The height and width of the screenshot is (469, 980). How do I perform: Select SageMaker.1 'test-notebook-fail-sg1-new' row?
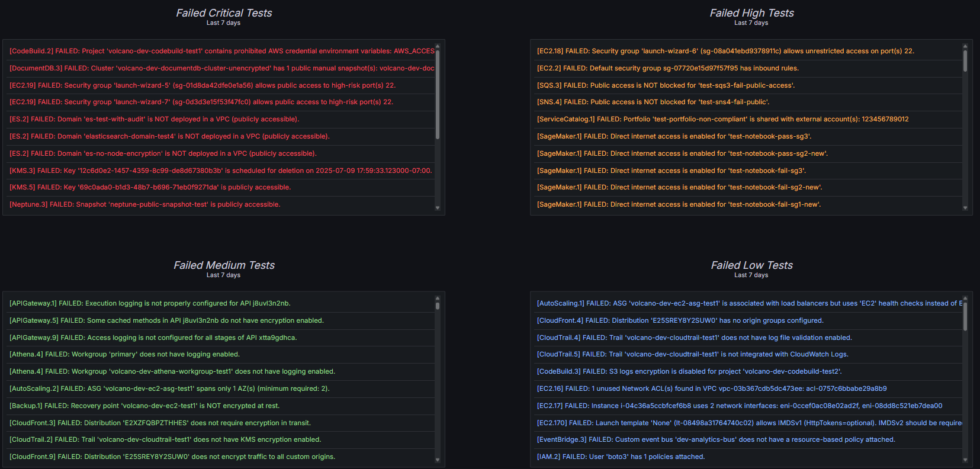747,204
